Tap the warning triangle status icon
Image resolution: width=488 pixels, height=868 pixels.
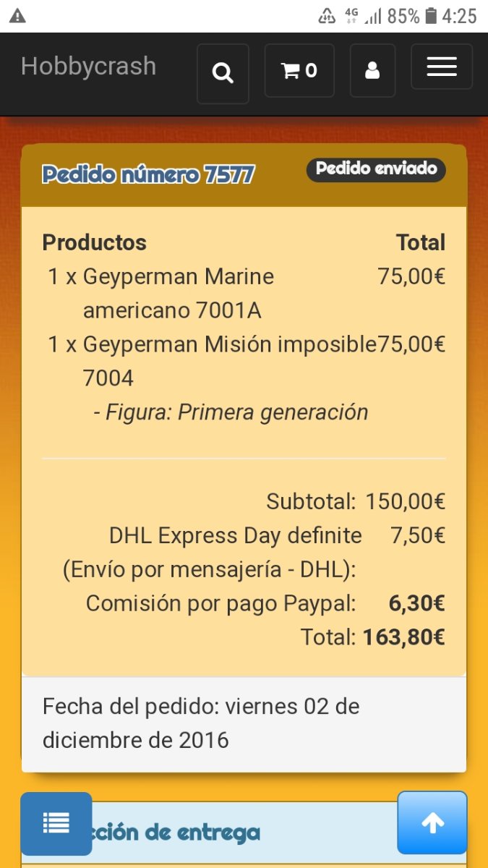pyautogui.click(x=18, y=16)
